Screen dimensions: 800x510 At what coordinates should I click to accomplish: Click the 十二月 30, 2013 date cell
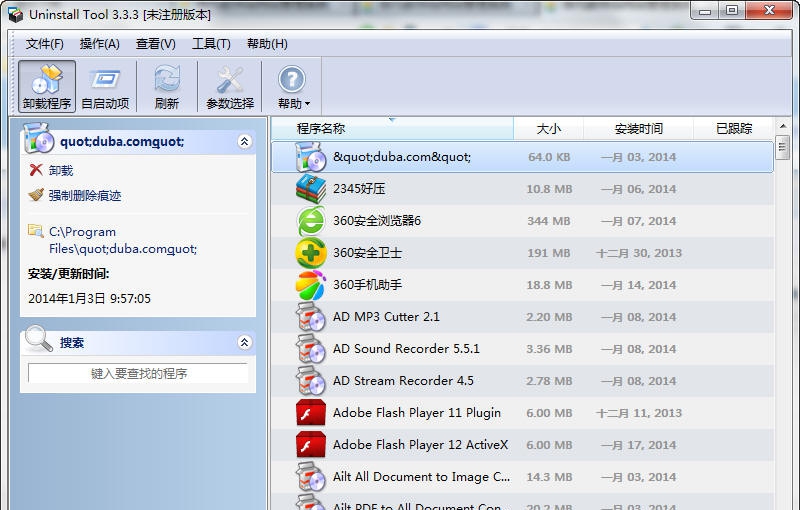(639, 253)
